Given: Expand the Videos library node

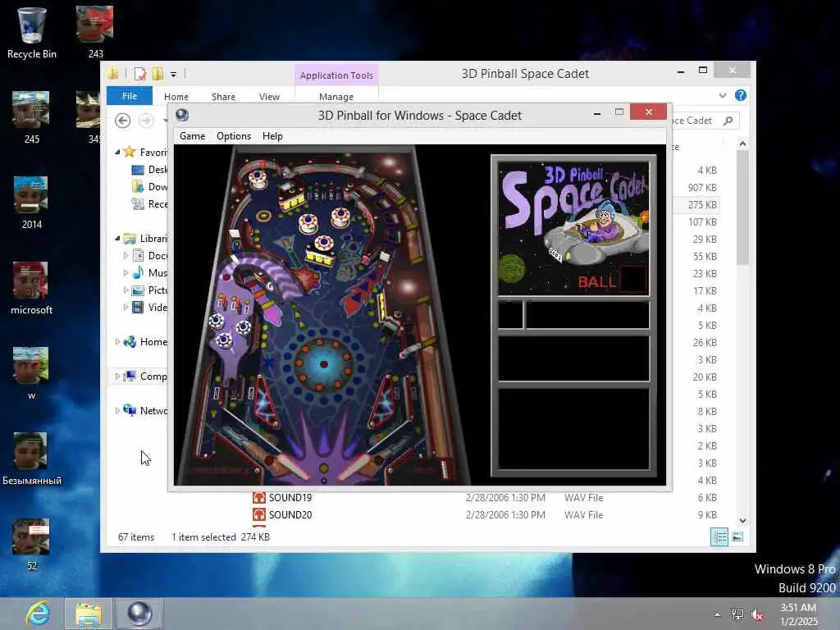Looking at the screenshot, I should (126, 307).
